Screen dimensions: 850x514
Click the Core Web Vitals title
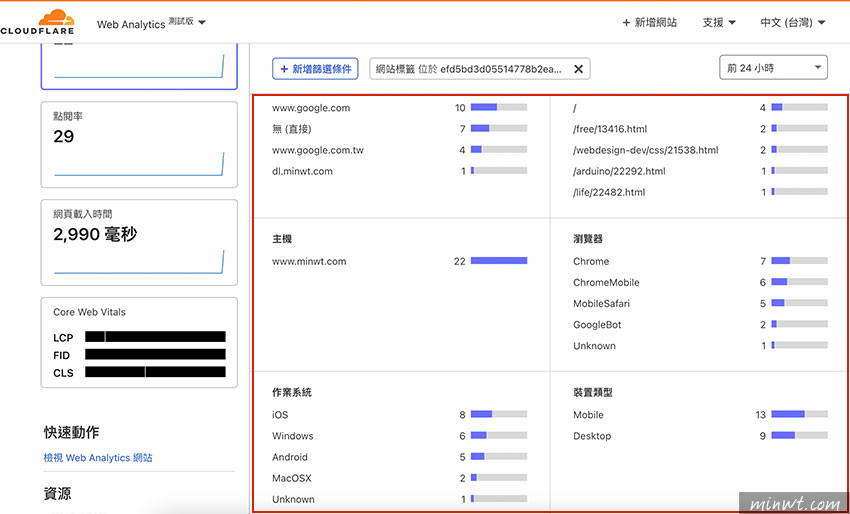click(89, 312)
